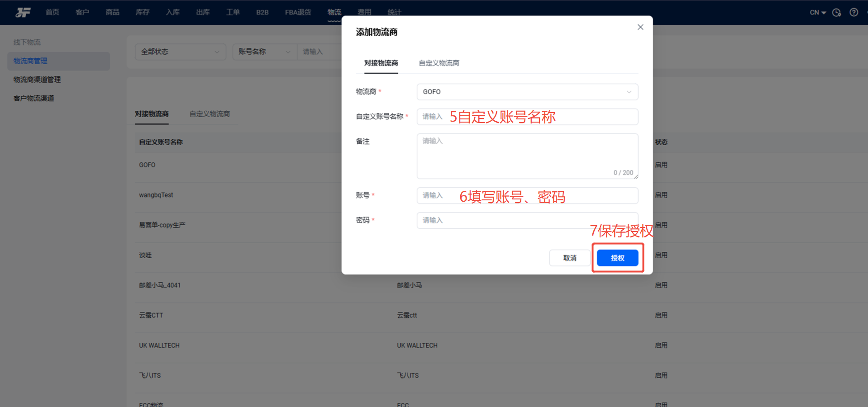Select 对接物流商 tab in dialog
Screen dimensions: 868x407
tap(381, 63)
